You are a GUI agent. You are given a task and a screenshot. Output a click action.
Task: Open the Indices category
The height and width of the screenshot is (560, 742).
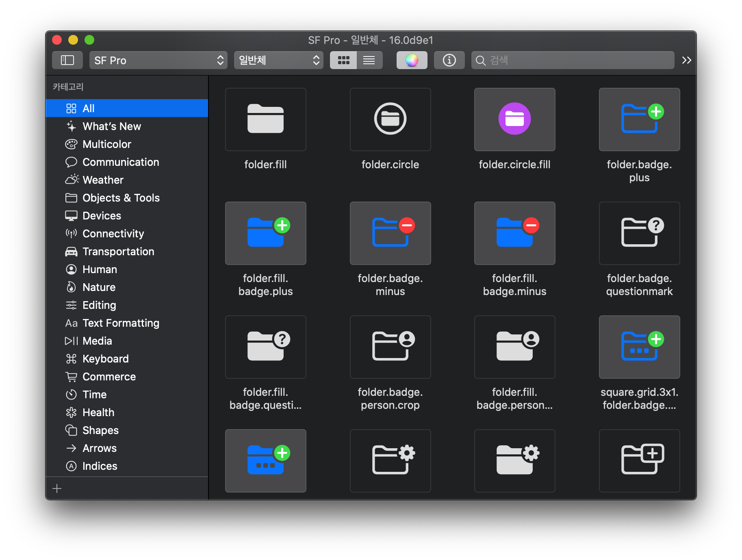click(x=127, y=466)
